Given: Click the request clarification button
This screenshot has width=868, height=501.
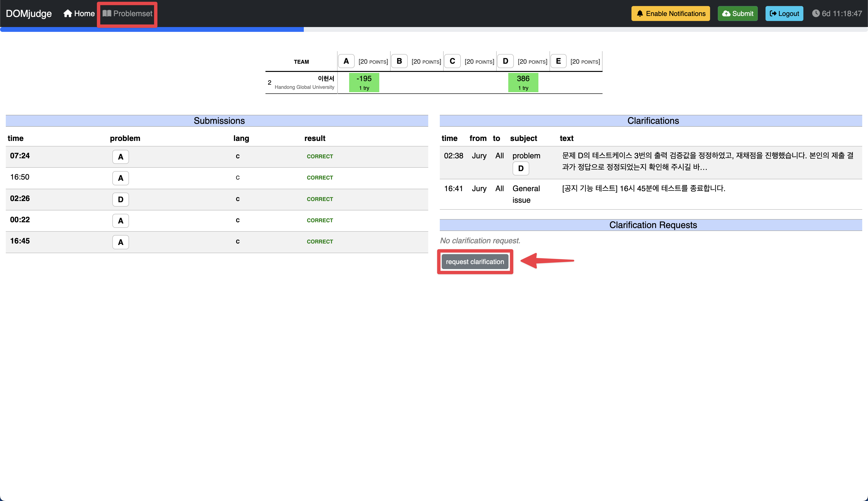Looking at the screenshot, I should [x=475, y=262].
